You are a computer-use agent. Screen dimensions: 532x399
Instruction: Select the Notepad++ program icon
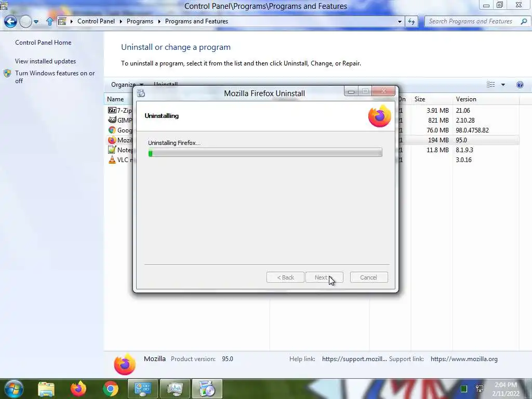112,150
